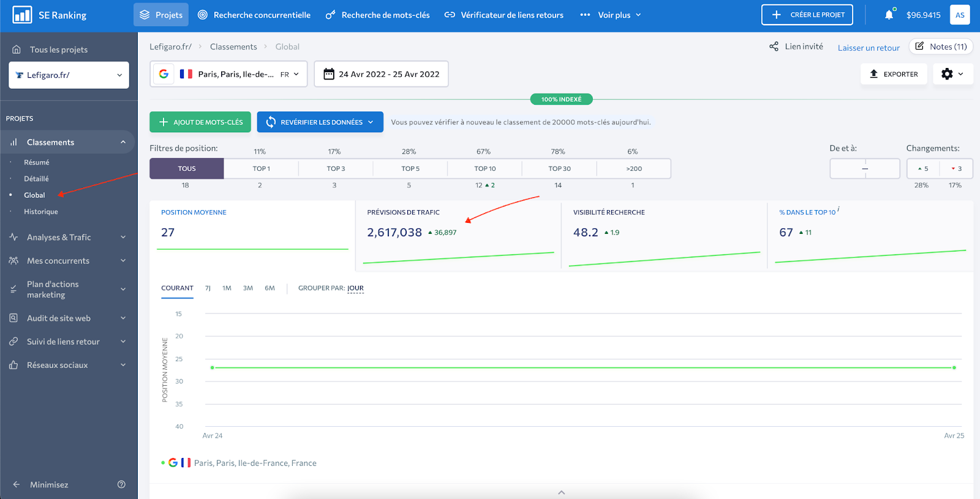The width and height of the screenshot is (980, 499).
Task: Select the TOP 1 position filter
Action: click(262, 168)
